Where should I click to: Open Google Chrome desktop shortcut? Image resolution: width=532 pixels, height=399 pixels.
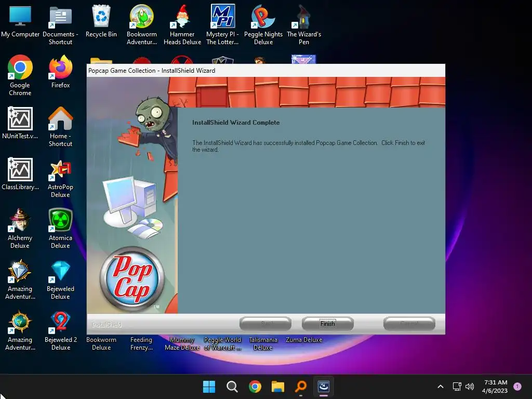click(20, 76)
